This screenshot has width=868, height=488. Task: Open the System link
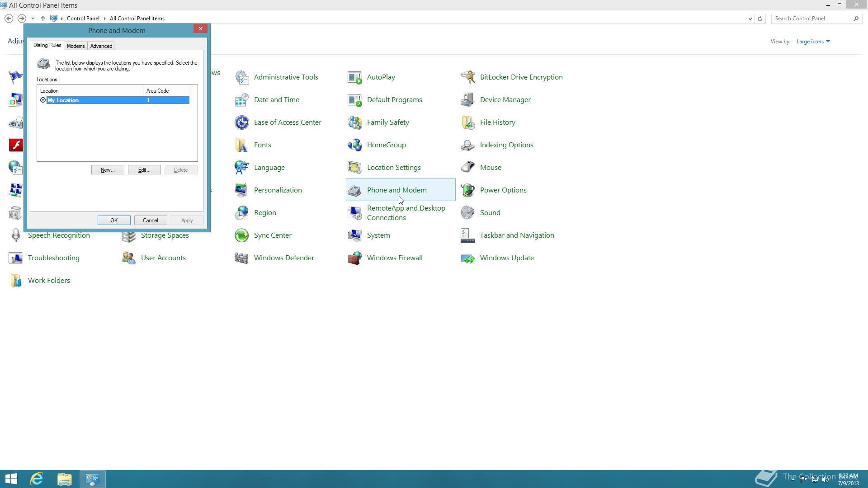click(x=378, y=235)
